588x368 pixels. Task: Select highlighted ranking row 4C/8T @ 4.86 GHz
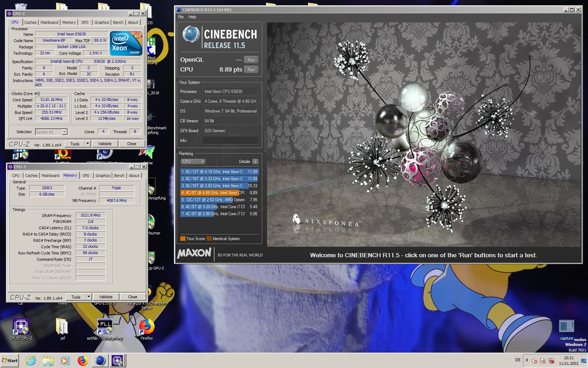(219, 193)
